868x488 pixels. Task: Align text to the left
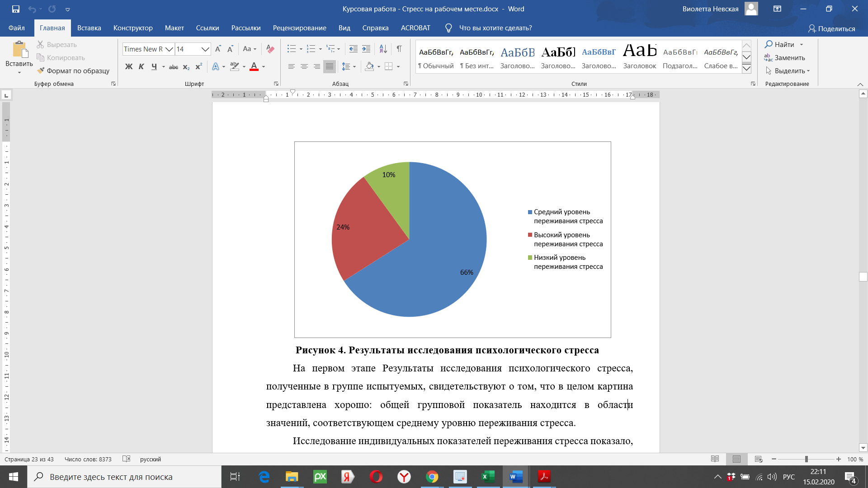tap(292, 67)
